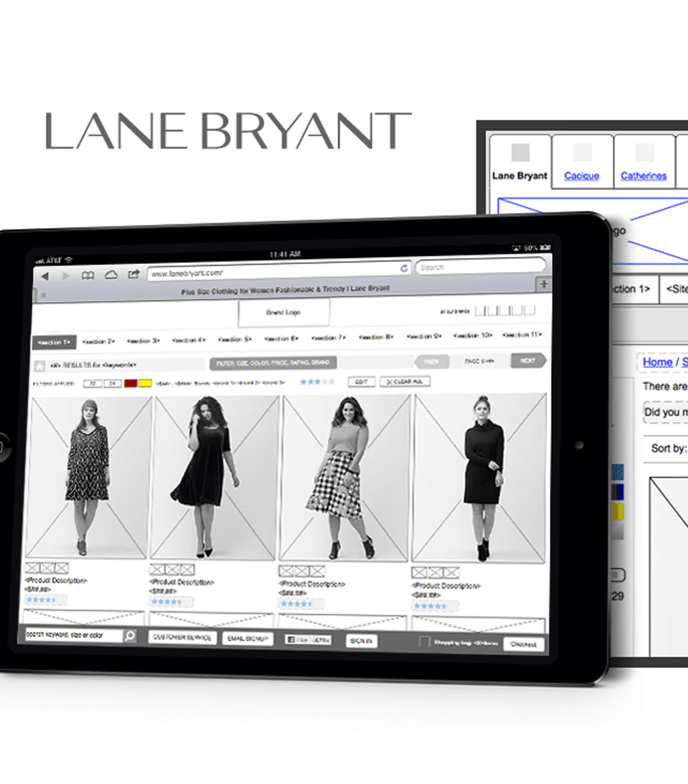The height and width of the screenshot is (784, 688).
Task: Tap the Email Signup footer button
Action: [x=247, y=639]
